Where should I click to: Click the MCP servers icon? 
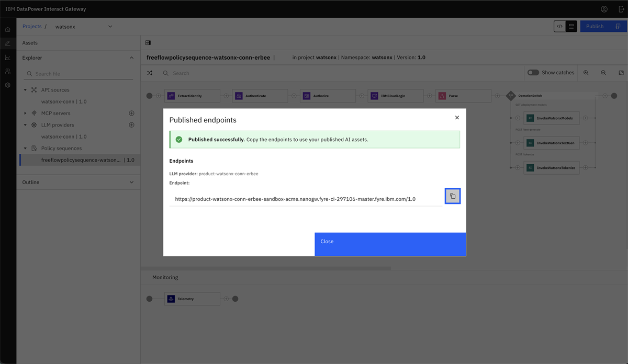[x=34, y=113]
